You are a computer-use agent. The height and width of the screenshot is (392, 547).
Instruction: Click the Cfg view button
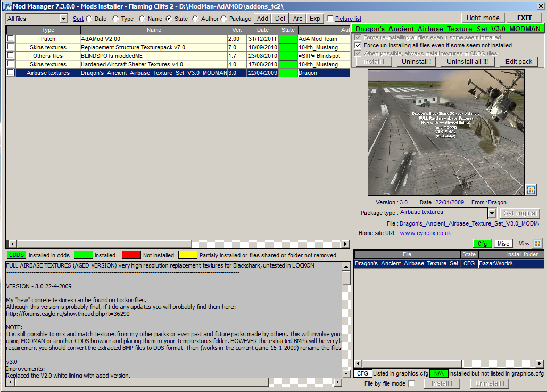click(483, 244)
